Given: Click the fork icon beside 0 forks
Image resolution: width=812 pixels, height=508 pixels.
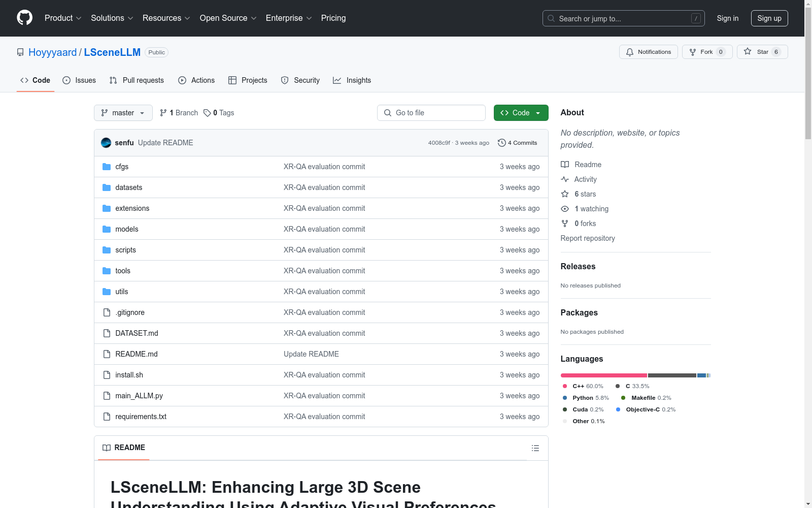Looking at the screenshot, I should [x=565, y=224].
